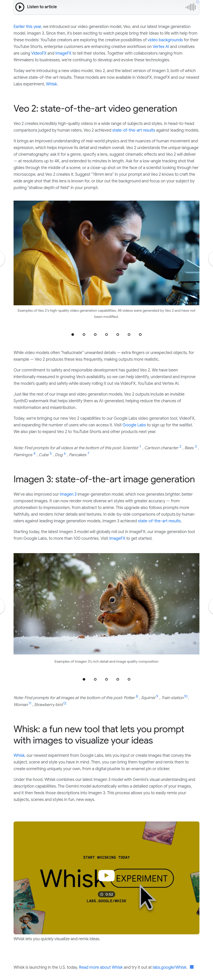Click the scientist microscope video

[106, 253]
